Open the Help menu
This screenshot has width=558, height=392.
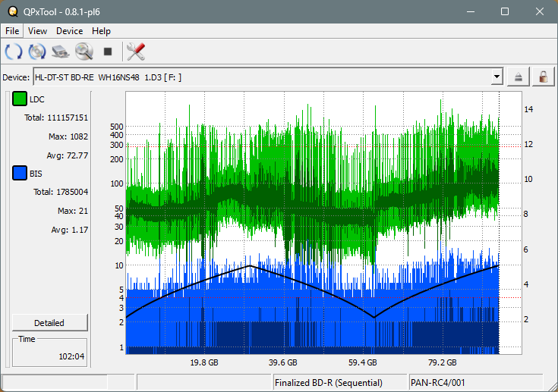point(101,31)
